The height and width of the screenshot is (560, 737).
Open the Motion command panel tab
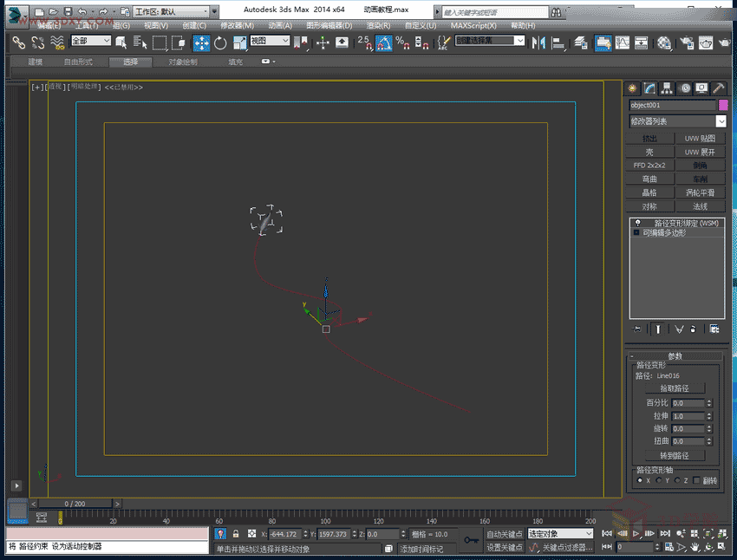tap(684, 88)
